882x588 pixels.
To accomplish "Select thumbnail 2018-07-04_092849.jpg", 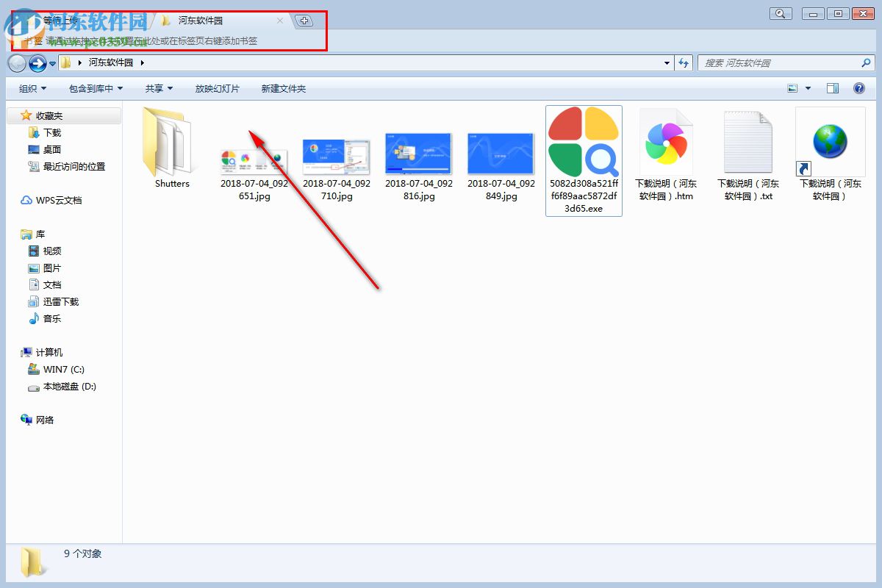I will point(501,154).
